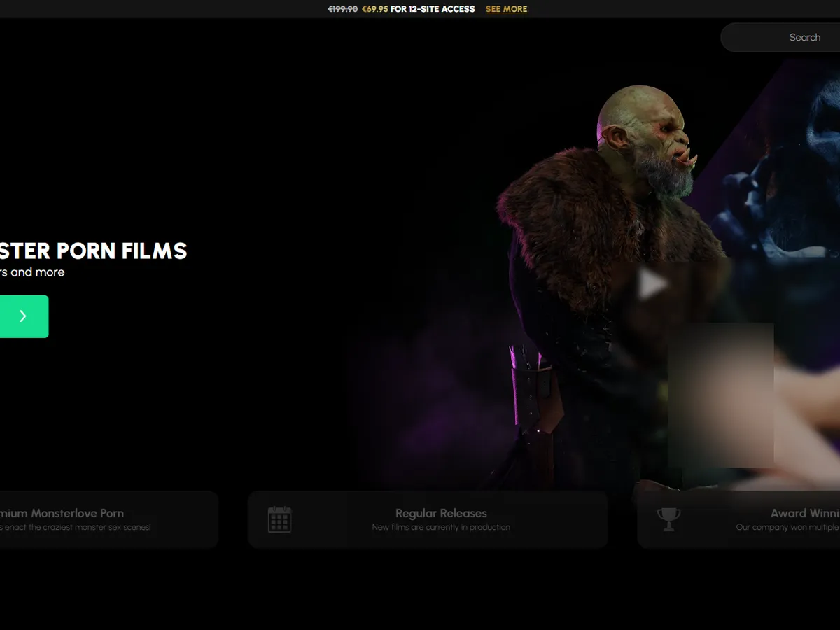Click the trophy icon on the award card
Image resolution: width=840 pixels, height=630 pixels.
click(x=668, y=519)
